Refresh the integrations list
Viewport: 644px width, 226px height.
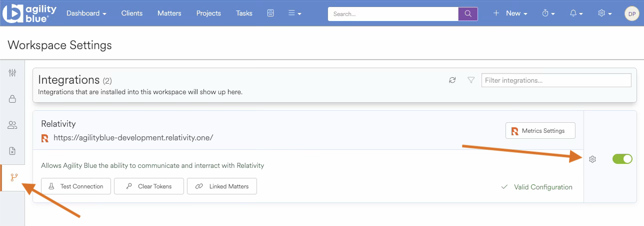452,80
